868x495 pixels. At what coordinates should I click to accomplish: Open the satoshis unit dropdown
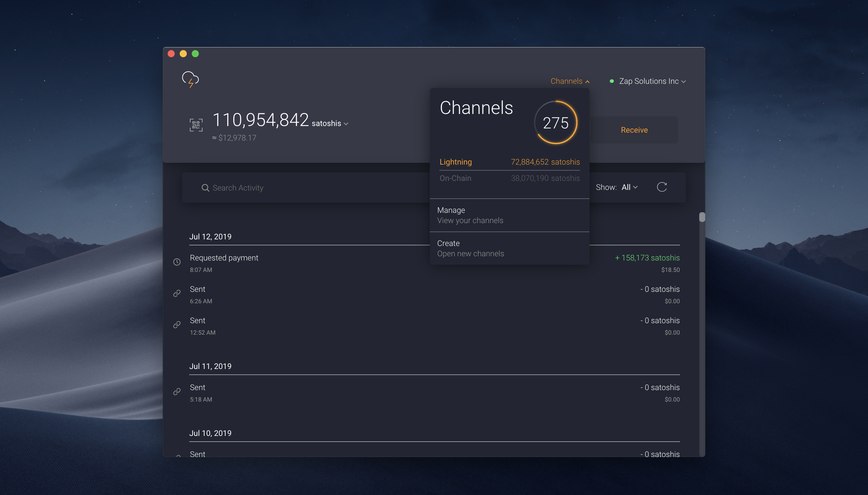(x=346, y=124)
